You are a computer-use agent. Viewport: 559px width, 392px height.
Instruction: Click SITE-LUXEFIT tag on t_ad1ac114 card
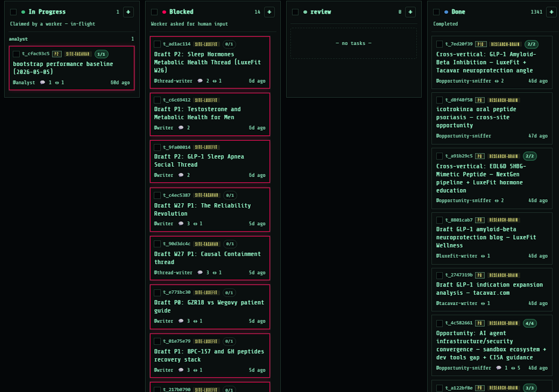pyautogui.click(x=206, y=44)
